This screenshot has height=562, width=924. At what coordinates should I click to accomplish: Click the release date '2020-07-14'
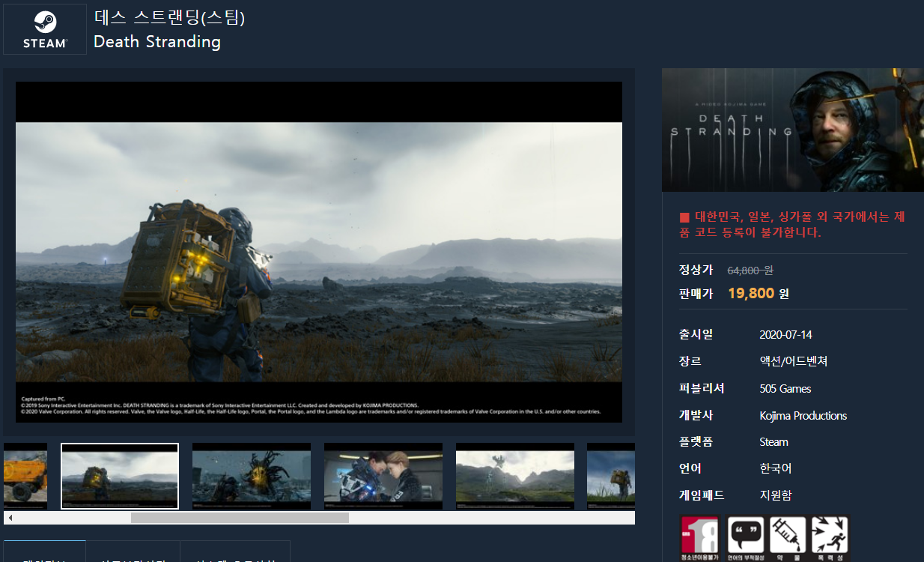(x=785, y=335)
